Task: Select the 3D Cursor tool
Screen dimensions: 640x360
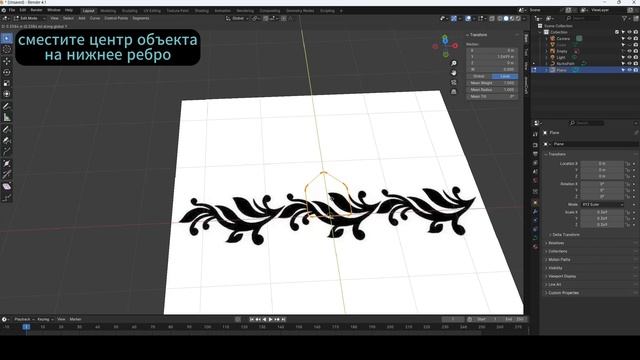Action: coord(7,49)
